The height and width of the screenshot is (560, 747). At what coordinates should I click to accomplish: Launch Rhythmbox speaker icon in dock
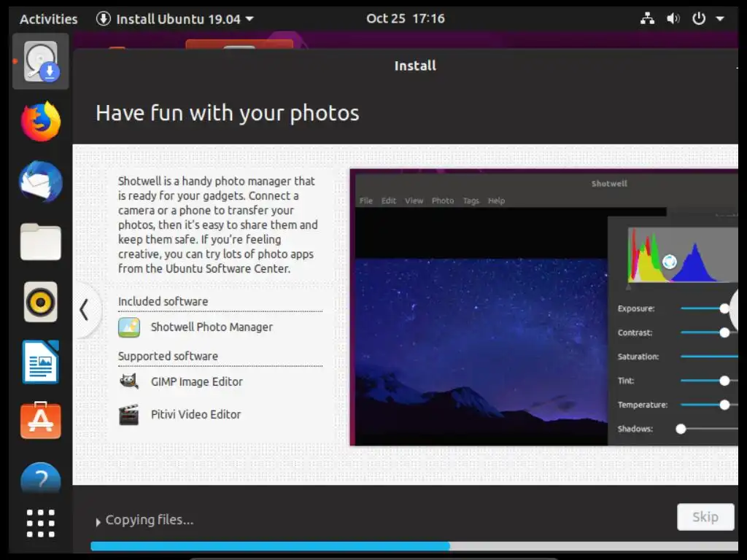pos(41,302)
